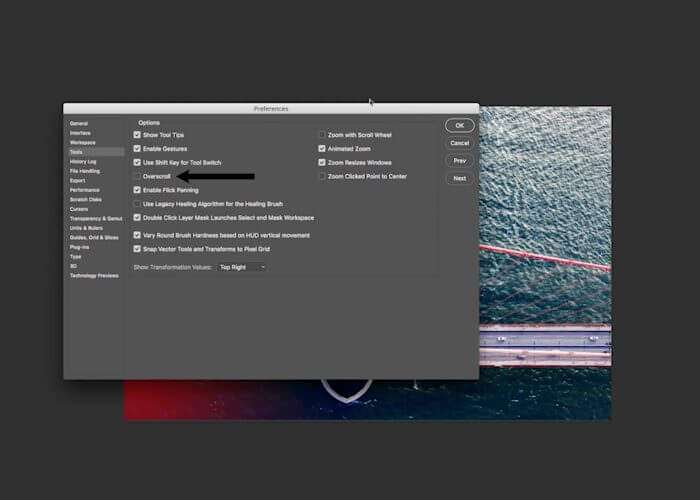Toggle Double Click Layer Mask Launches checkbox
Viewport: 700px width, 500px height.
[x=137, y=218]
